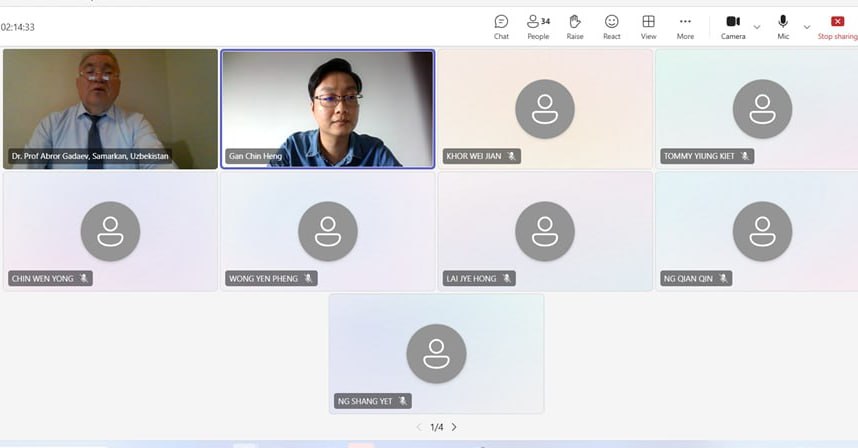
Task: Click LAI JYE HONG muted mic icon
Action: [x=507, y=278]
